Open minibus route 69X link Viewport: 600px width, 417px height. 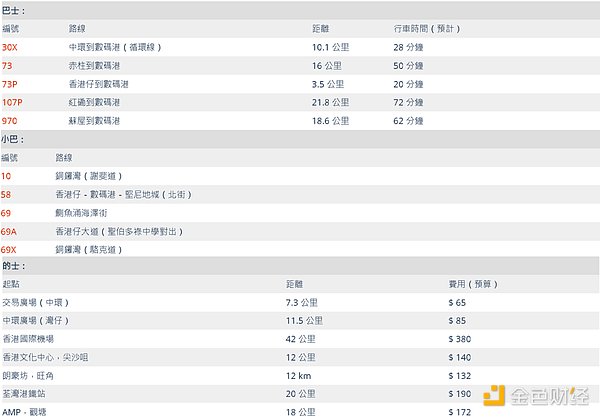[x=10, y=249]
